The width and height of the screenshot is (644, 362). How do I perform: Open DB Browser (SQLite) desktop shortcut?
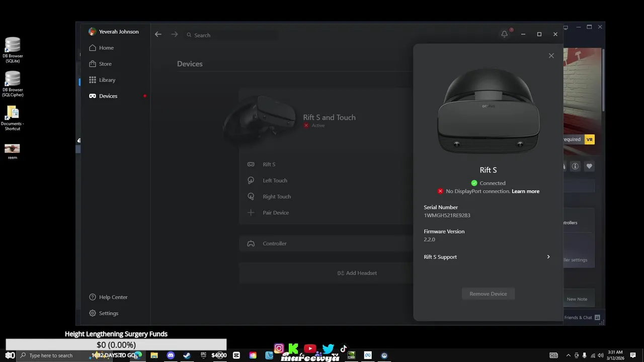tap(13, 50)
